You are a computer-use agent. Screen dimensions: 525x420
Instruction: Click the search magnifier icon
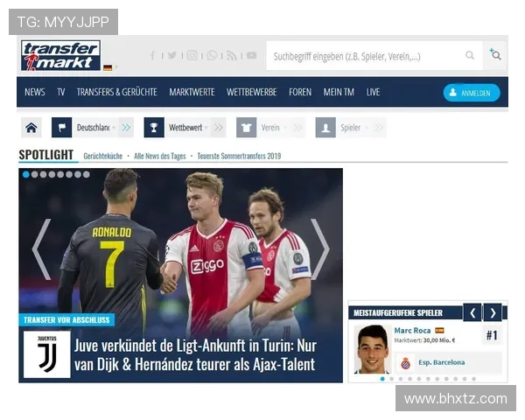[x=470, y=56]
